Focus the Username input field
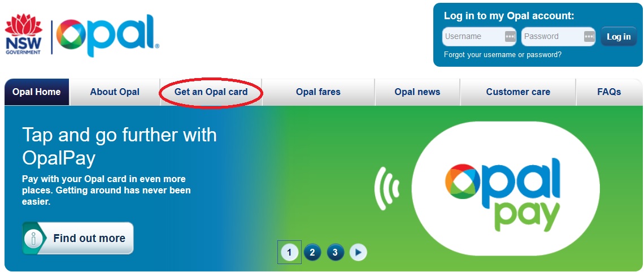The image size is (644, 272). pos(479,37)
